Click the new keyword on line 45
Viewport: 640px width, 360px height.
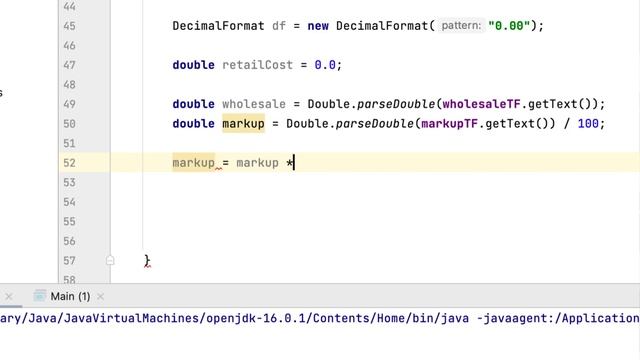point(318,26)
